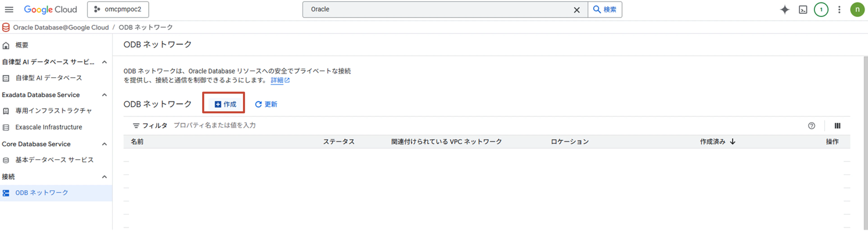Screen dimensions: 868x233
Task: Open the filter help question icon
Action: tap(811, 126)
